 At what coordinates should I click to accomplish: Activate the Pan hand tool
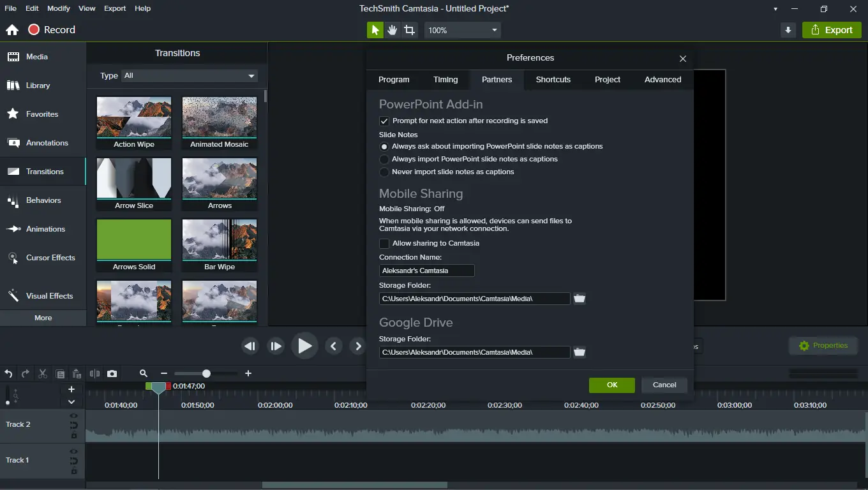(392, 30)
